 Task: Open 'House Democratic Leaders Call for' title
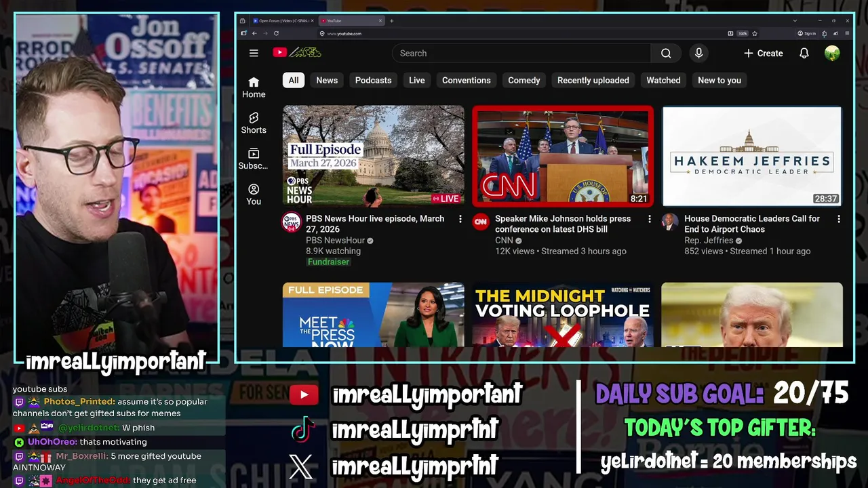pos(752,224)
